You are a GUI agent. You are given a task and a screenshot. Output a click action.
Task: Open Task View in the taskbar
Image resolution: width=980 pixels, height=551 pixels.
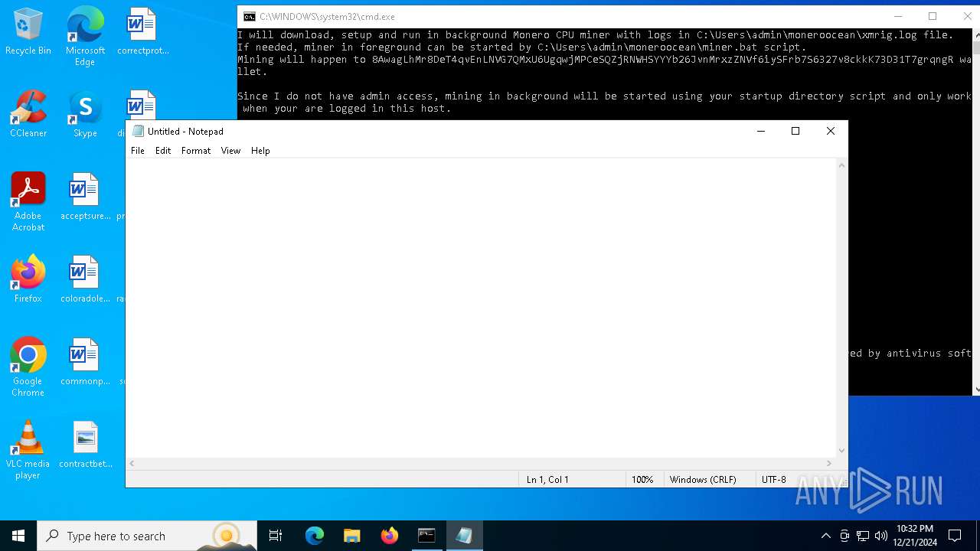pyautogui.click(x=276, y=536)
